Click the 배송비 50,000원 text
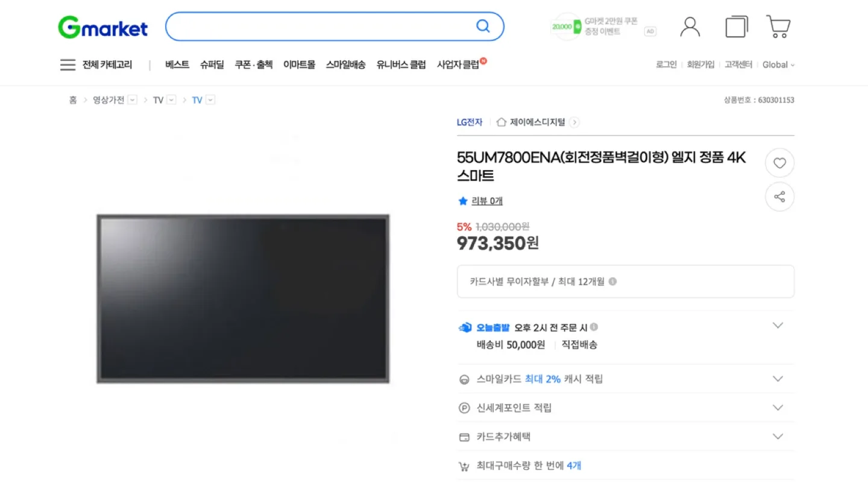The height and width of the screenshot is (486, 868). click(x=511, y=345)
